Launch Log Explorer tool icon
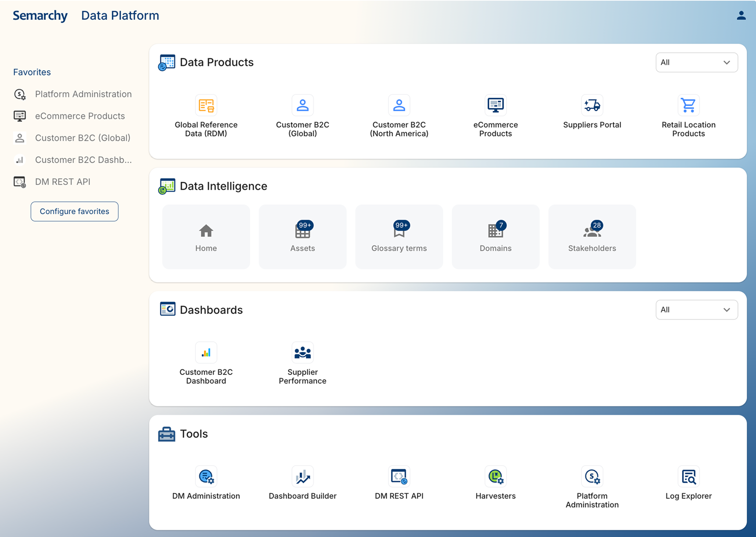Image resolution: width=756 pixels, height=537 pixels. [x=688, y=476]
